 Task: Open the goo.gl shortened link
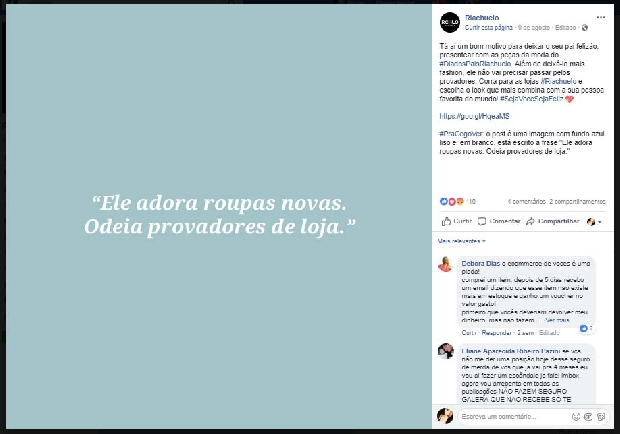(474, 116)
